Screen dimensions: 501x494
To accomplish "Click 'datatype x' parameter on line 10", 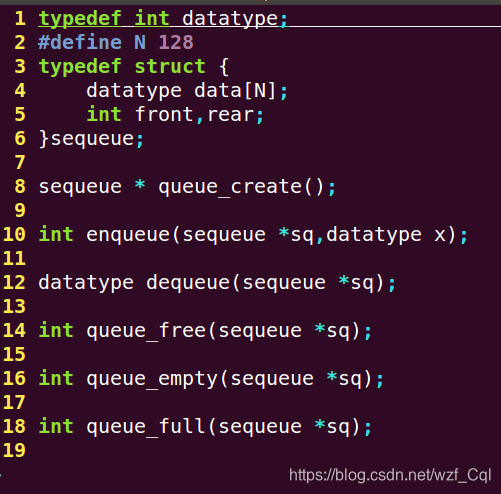I will point(386,234).
